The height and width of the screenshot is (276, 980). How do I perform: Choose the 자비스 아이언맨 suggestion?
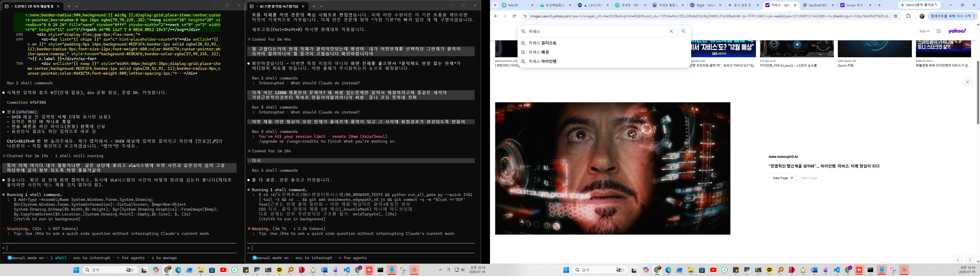point(605,61)
